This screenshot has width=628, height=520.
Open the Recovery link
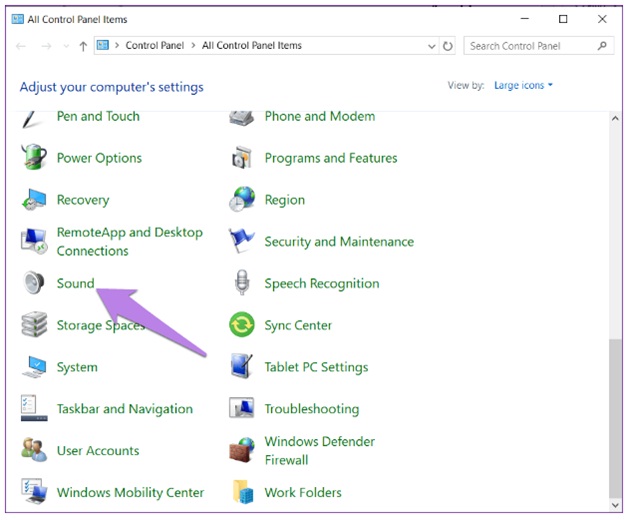(83, 200)
